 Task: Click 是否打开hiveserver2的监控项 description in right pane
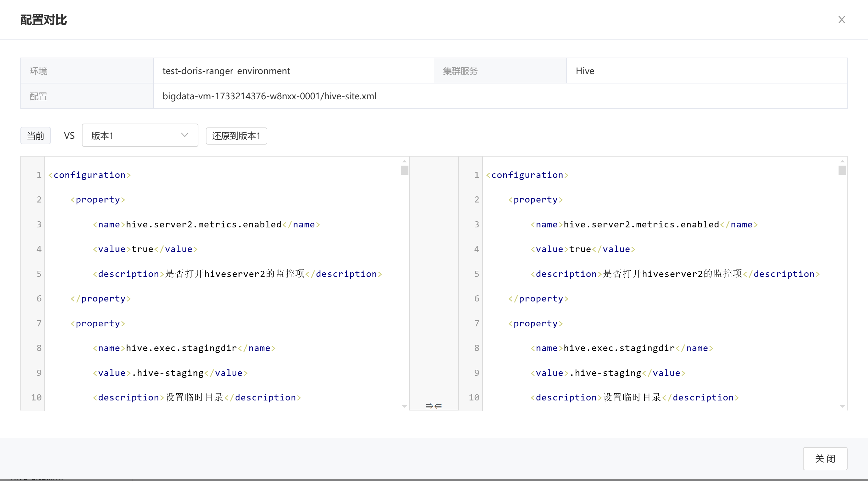tap(673, 274)
